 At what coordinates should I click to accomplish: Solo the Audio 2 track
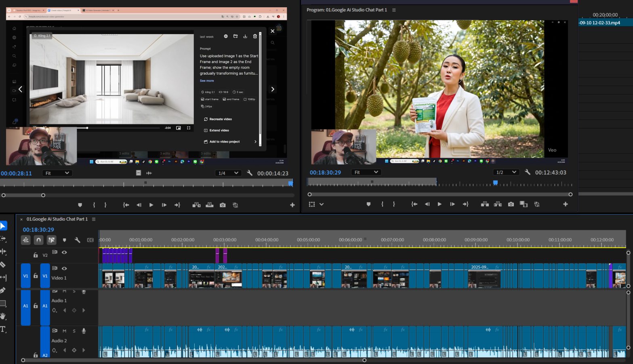[74, 331]
